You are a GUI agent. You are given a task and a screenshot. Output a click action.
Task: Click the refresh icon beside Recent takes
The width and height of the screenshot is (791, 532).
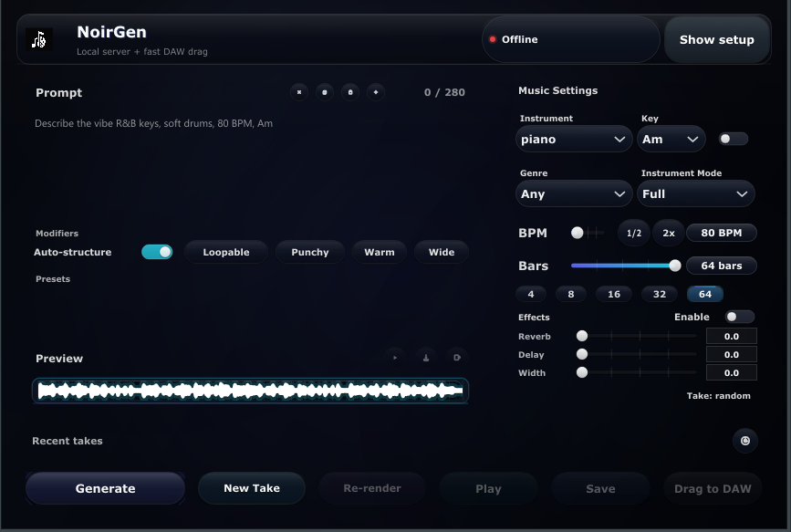tap(745, 441)
